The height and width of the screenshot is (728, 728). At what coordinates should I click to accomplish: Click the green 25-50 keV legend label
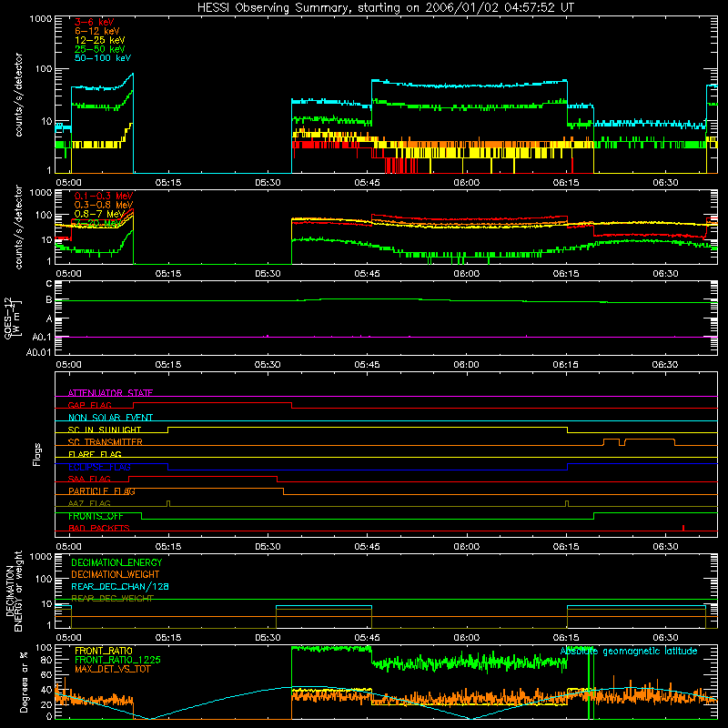point(100,49)
